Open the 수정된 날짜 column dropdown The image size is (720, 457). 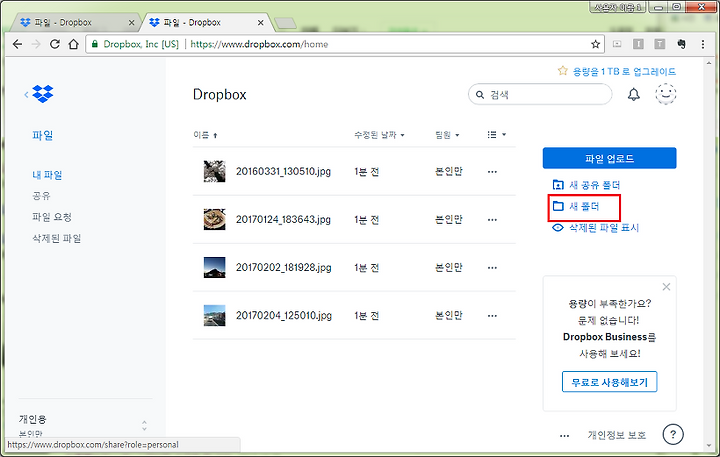tap(379, 135)
